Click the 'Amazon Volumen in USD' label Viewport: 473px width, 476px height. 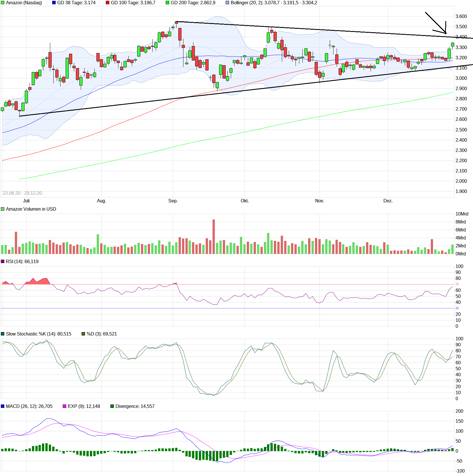click(x=31, y=209)
